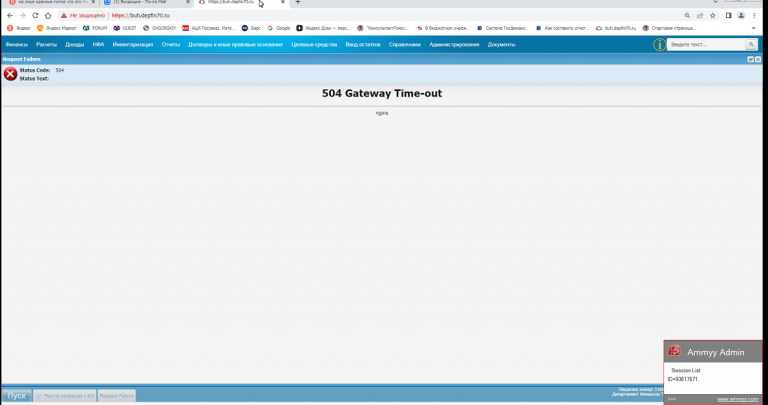
Task: Click the yellow information icon
Action: coord(659,45)
